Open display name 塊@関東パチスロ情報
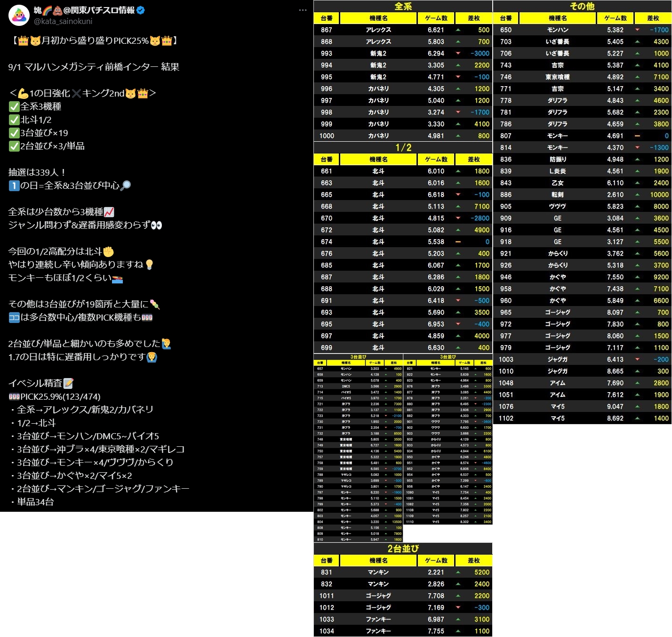This screenshot has height=637, width=672. [x=84, y=10]
